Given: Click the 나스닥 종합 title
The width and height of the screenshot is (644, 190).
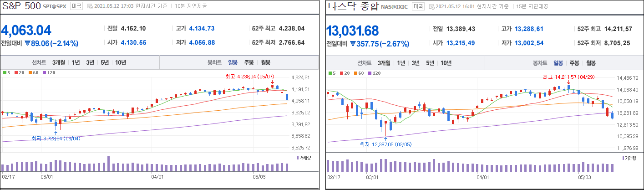Looking at the screenshot, I should coord(353,6).
